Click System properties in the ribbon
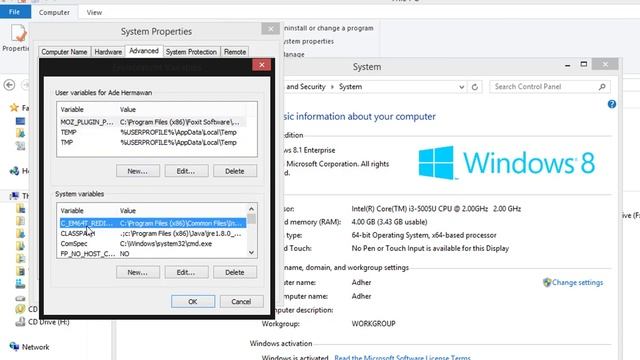The image size is (640, 360). tap(308, 41)
